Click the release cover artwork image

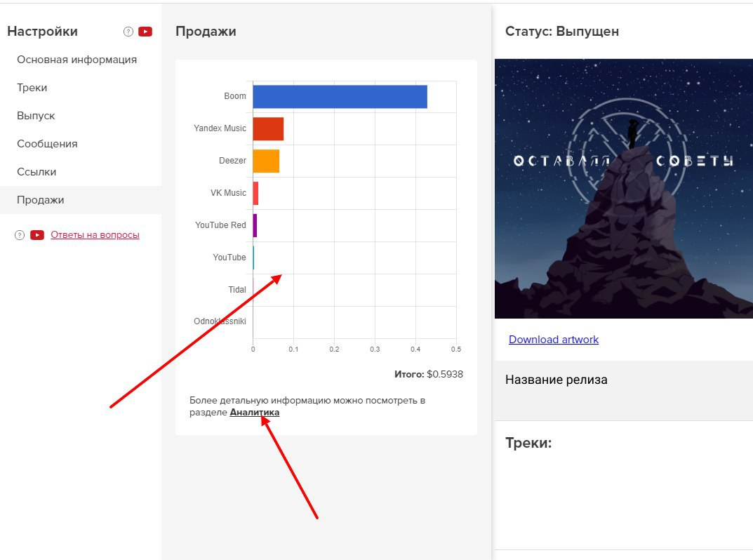(x=624, y=188)
